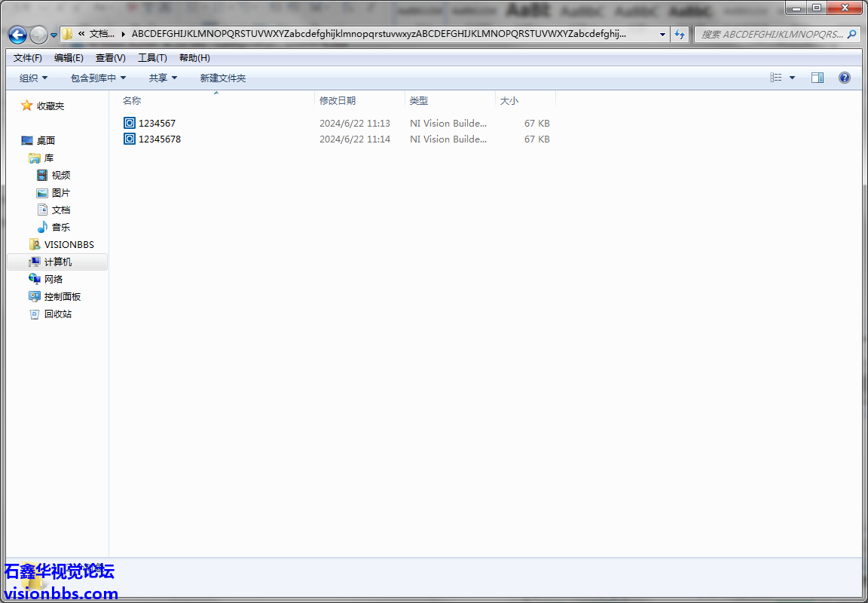Click the New Folder (新建文件夹) button
This screenshot has width=868, height=603.
(x=222, y=78)
